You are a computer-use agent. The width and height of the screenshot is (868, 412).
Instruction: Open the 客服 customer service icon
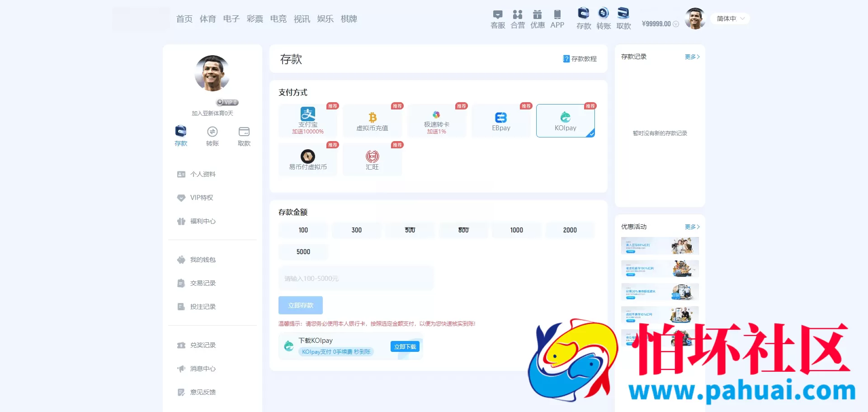pos(498,19)
